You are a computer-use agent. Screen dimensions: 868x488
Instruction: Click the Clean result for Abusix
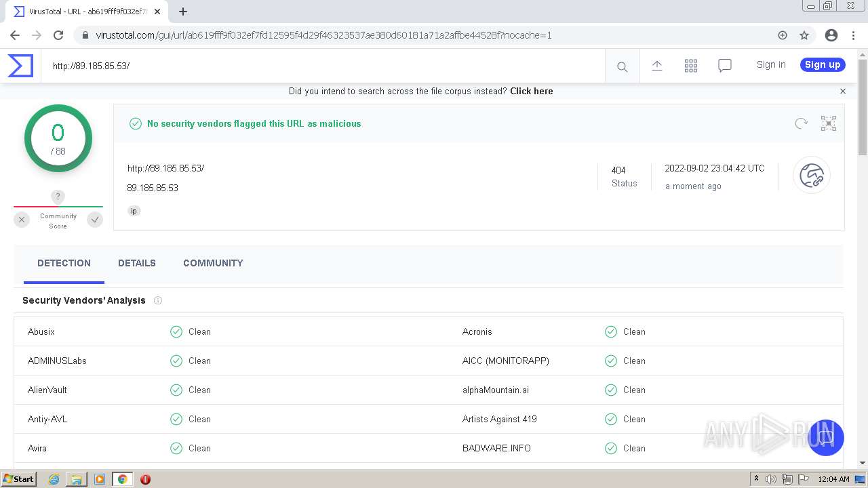(x=191, y=331)
